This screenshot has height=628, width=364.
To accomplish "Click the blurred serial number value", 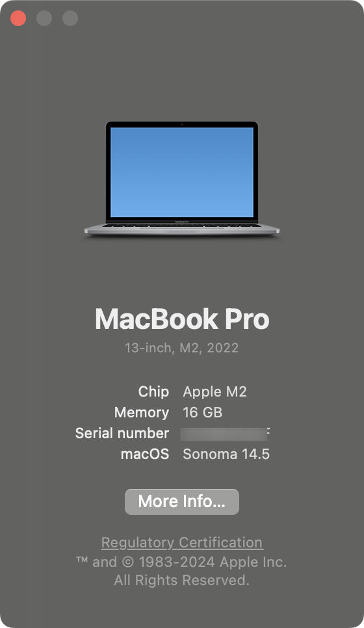I will pyautogui.click(x=226, y=434).
